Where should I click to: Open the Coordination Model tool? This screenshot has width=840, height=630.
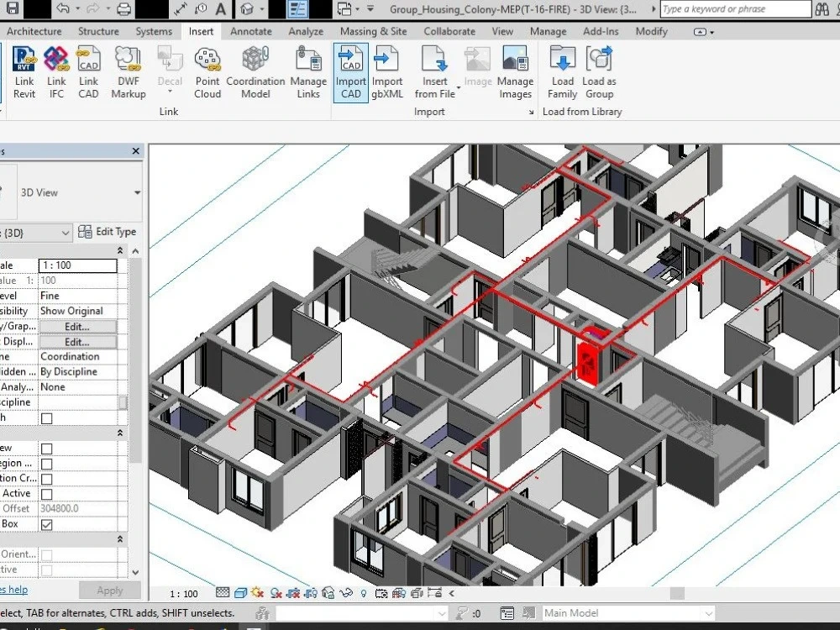[x=255, y=73]
